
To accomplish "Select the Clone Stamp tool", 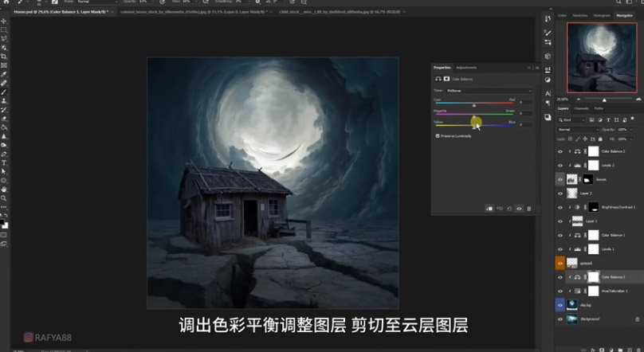I will coord(4,100).
